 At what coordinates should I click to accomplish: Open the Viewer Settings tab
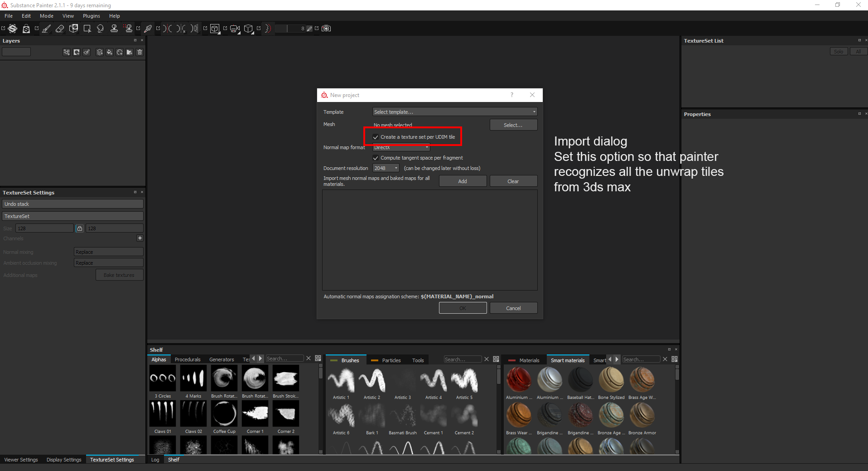(x=21, y=460)
